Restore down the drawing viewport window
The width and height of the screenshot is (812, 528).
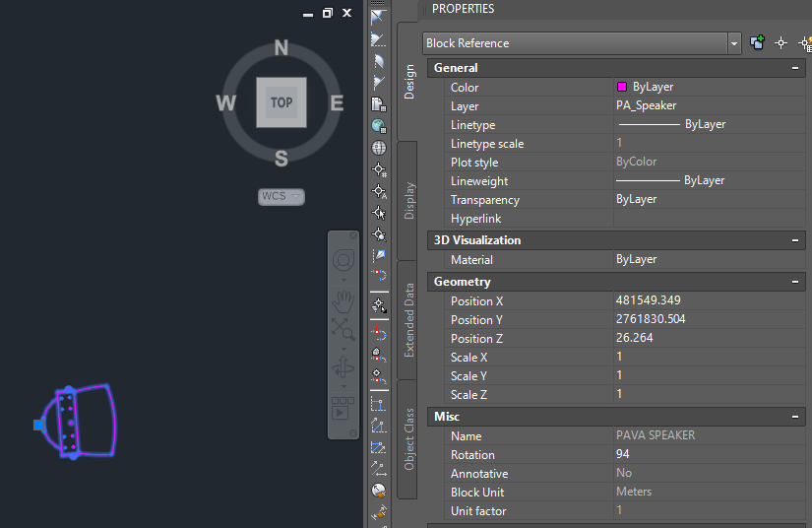click(328, 13)
